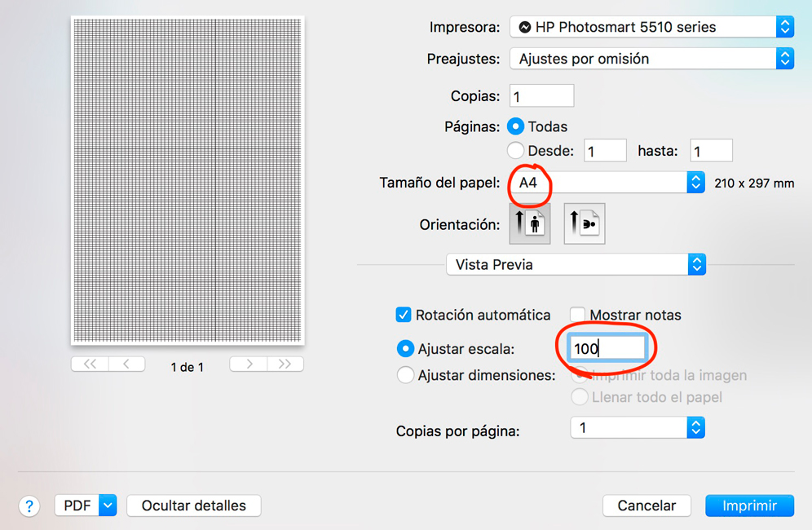Go to next preview page
The width and height of the screenshot is (812, 530).
pos(249,364)
